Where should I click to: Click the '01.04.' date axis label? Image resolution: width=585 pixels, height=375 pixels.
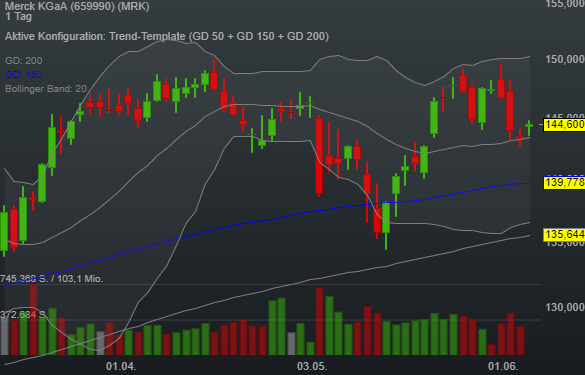121,366
